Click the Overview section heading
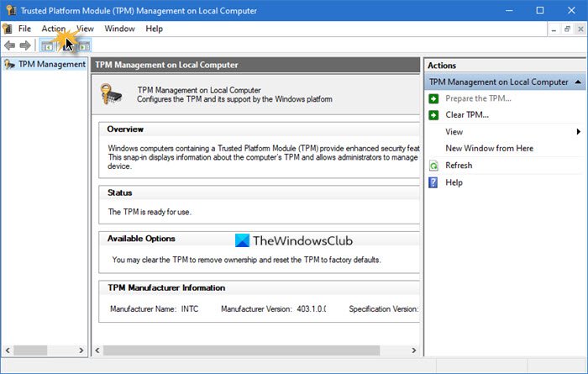The image size is (588, 374). [125, 129]
